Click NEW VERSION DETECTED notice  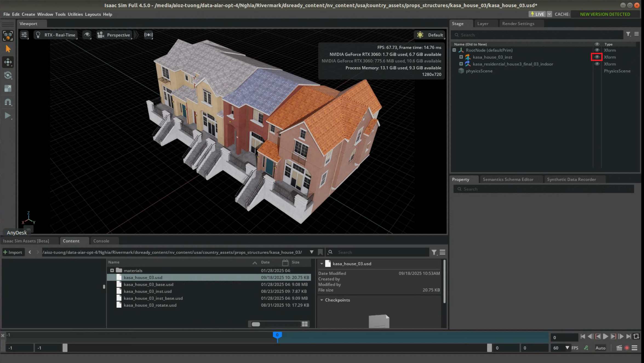coord(605,14)
